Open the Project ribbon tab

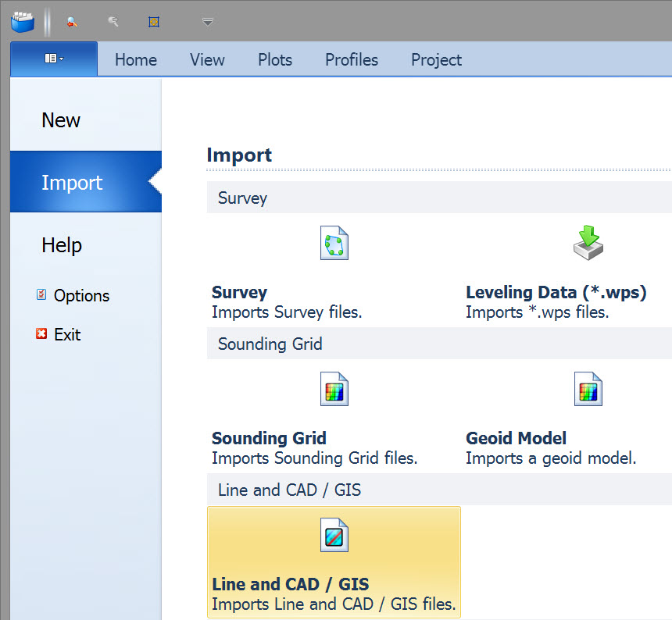click(436, 60)
